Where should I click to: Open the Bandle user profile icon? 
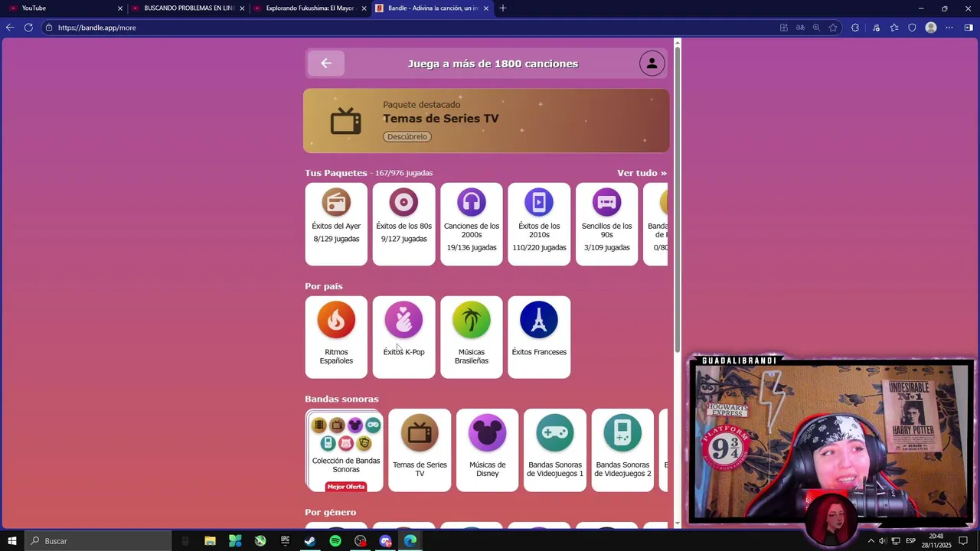pyautogui.click(x=652, y=64)
